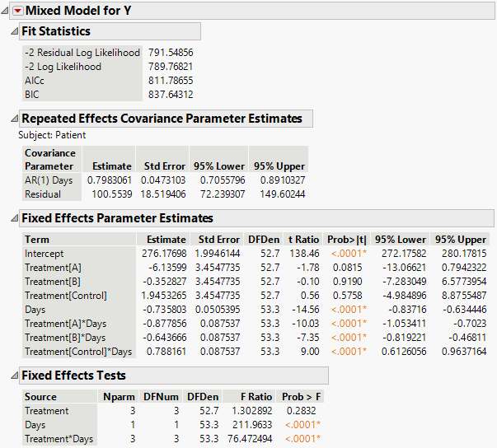The image size is (497, 448).
Task: Click the Intercept estimate 276.17698
Action: coord(164,254)
